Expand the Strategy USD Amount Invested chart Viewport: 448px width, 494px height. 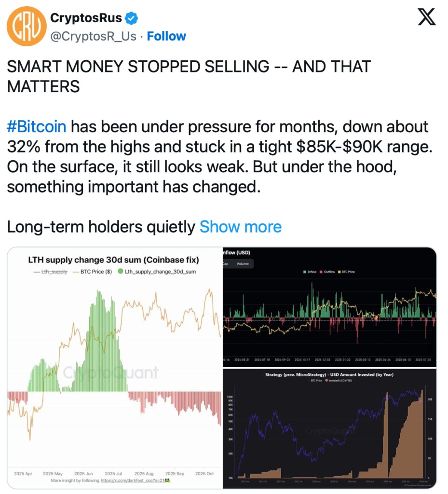tap(329, 429)
